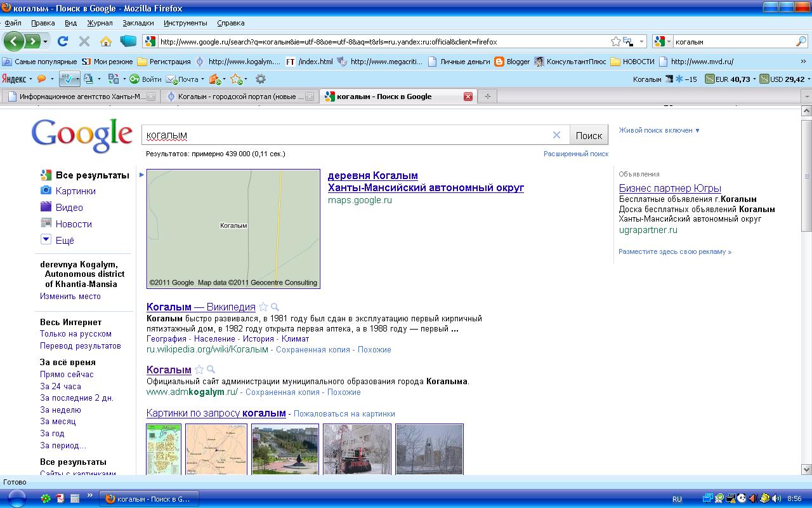This screenshot has height=508, width=812.
Task: Select the 'Картинки' filter in the sidebar
Action: click(75, 190)
